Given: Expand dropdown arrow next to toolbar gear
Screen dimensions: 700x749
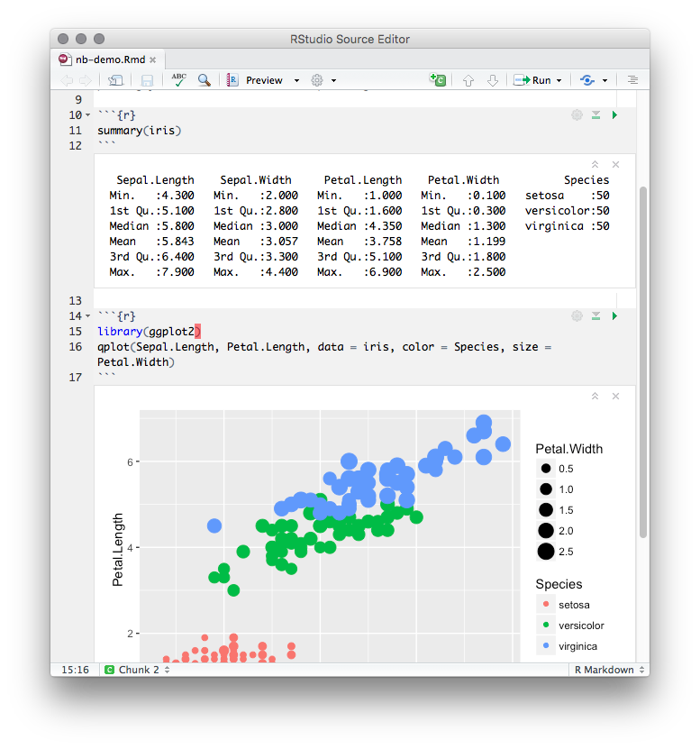Looking at the screenshot, I should [333, 81].
